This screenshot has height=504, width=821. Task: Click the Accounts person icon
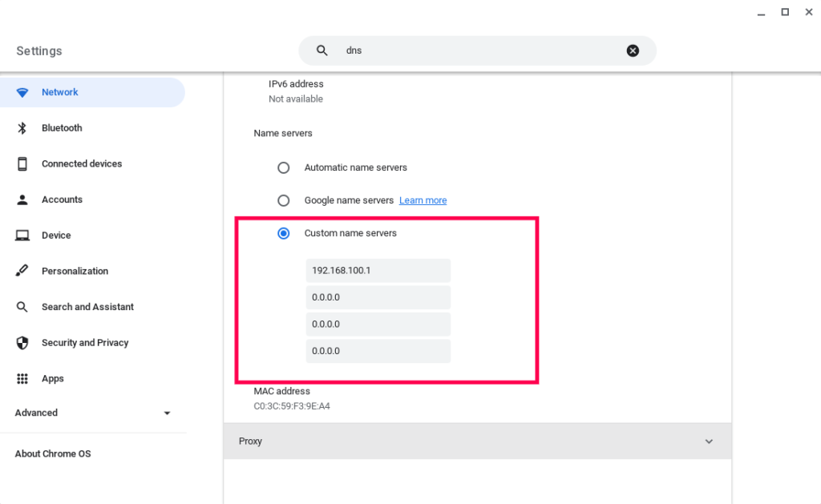(22, 200)
